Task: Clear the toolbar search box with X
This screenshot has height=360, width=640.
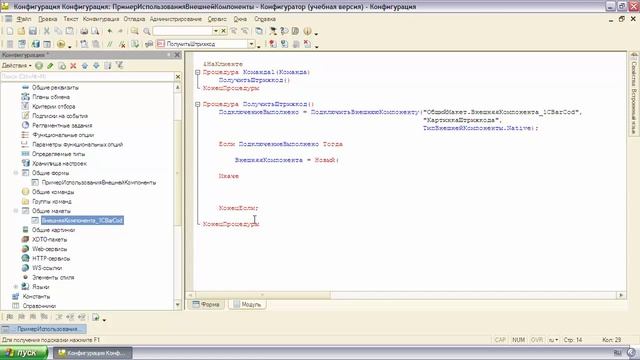Action: 223,31
